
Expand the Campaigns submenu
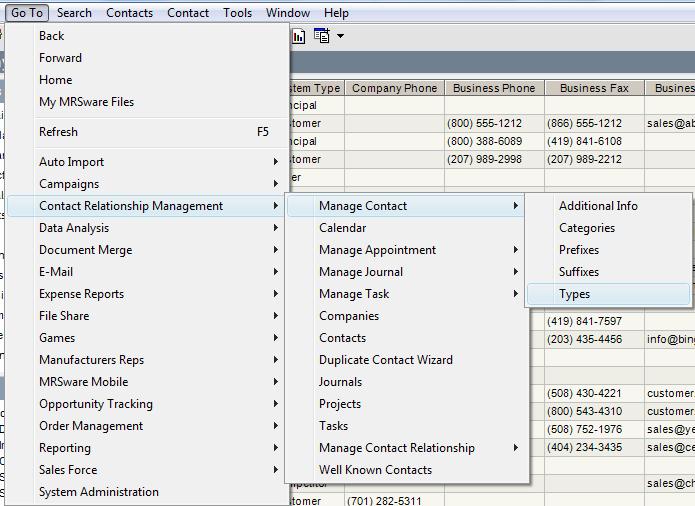(x=148, y=183)
